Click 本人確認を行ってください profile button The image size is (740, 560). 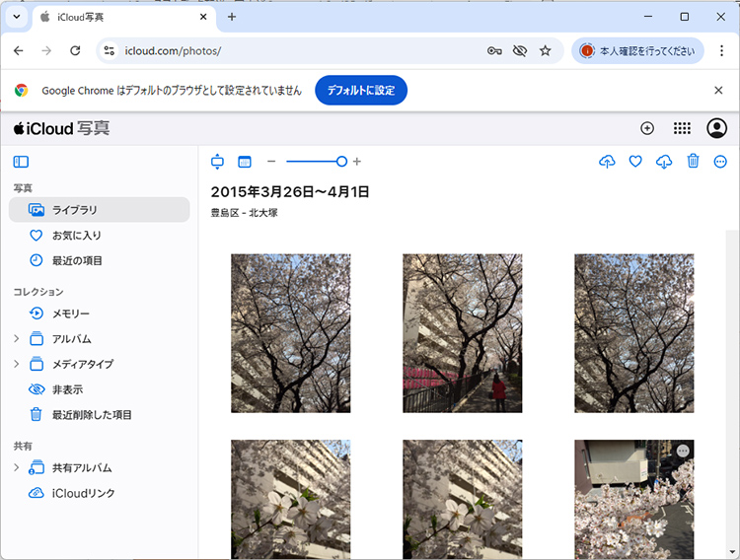pyautogui.click(x=637, y=50)
